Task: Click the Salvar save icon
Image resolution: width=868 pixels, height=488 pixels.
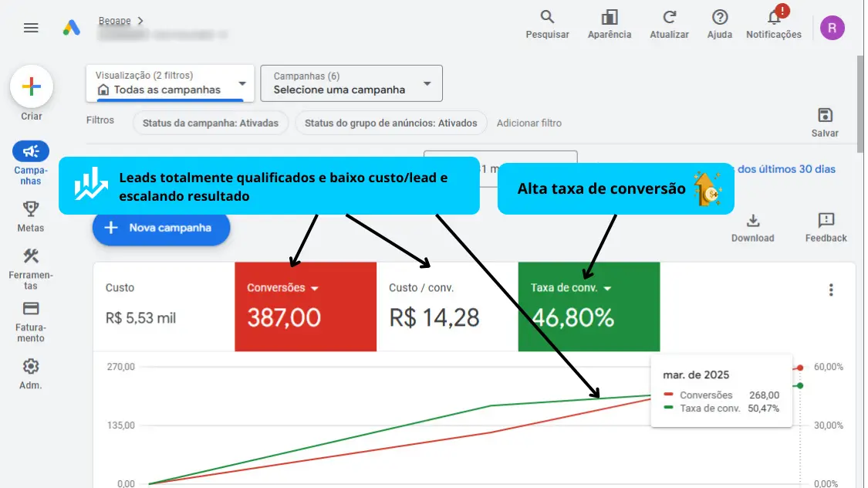Action: (825, 122)
